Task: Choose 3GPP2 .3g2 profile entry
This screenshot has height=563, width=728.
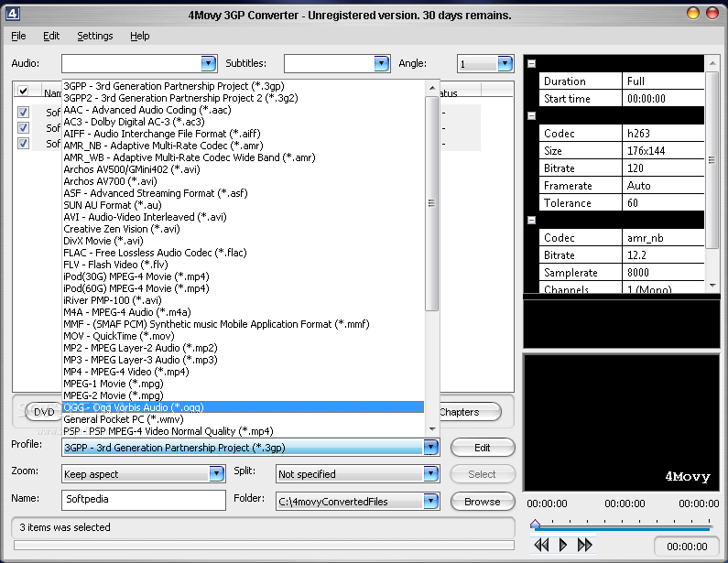Action: (243, 98)
